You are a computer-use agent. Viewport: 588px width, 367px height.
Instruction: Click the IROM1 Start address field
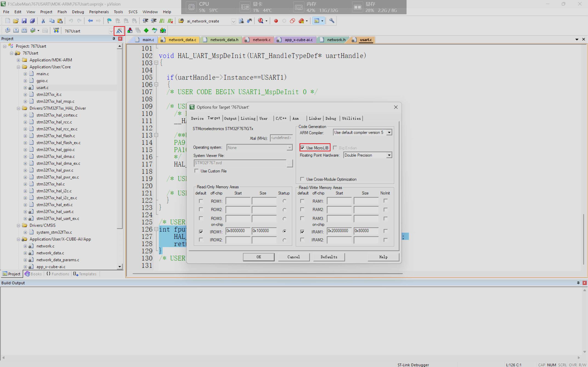pos(238,231)
